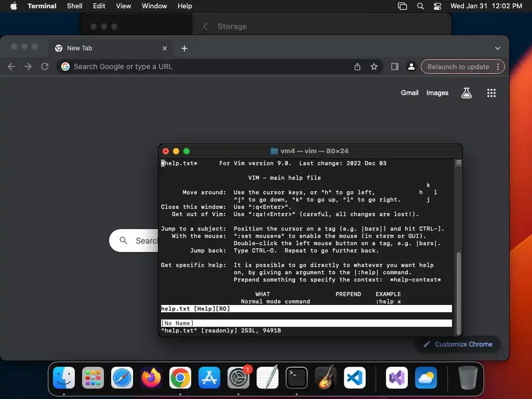Open Visual Studio from the Dock

tap(397, 378)
